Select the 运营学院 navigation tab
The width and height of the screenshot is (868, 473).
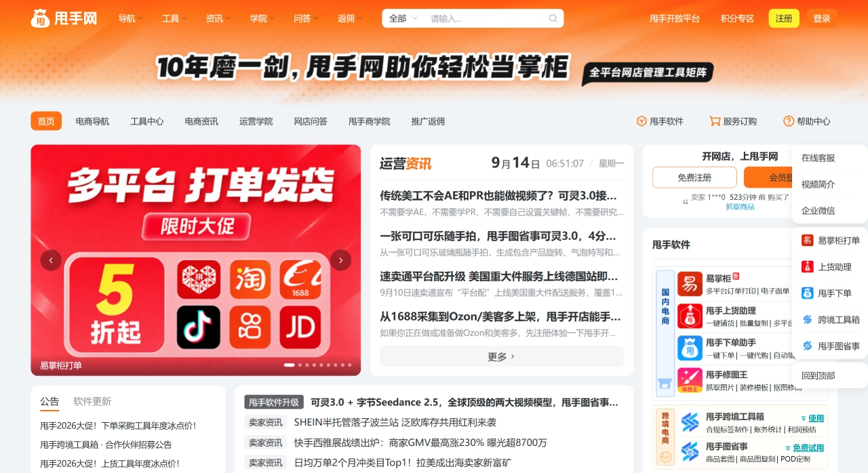point(256,121)
